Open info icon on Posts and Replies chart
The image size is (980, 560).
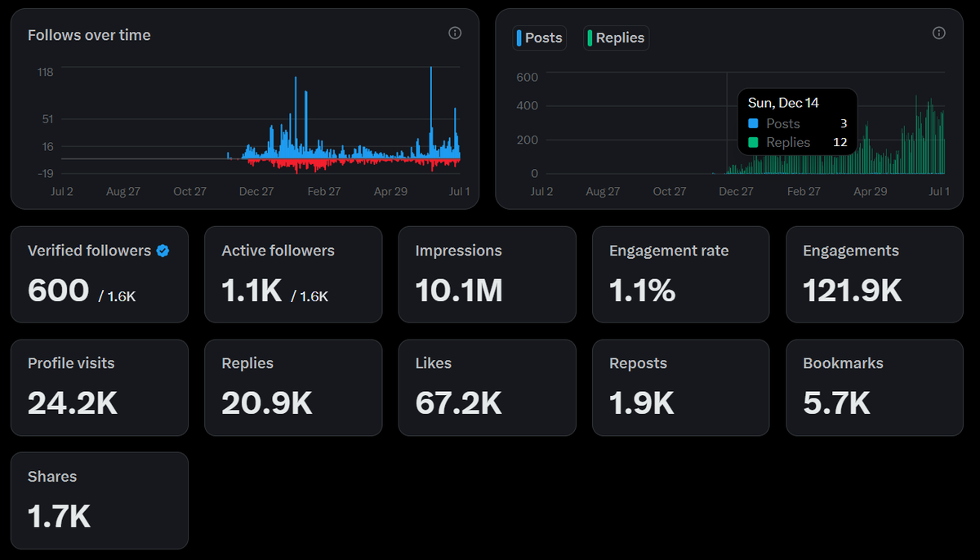(939, 33)
